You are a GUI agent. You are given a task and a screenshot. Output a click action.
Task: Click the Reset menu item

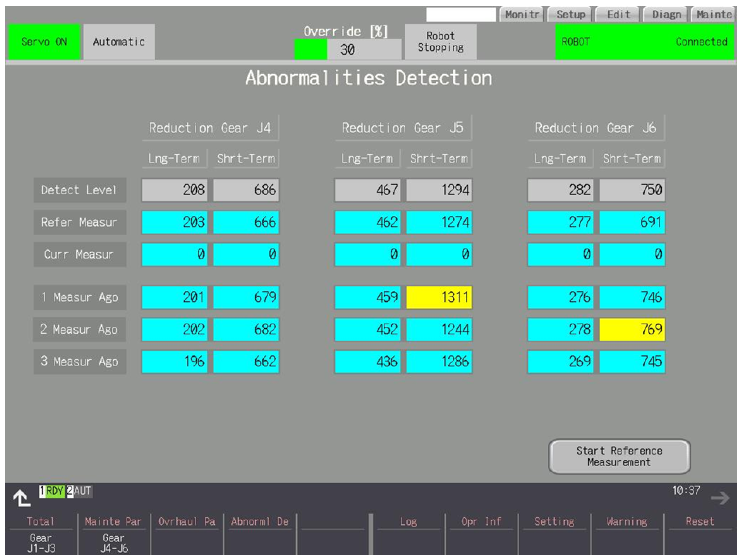700,534
